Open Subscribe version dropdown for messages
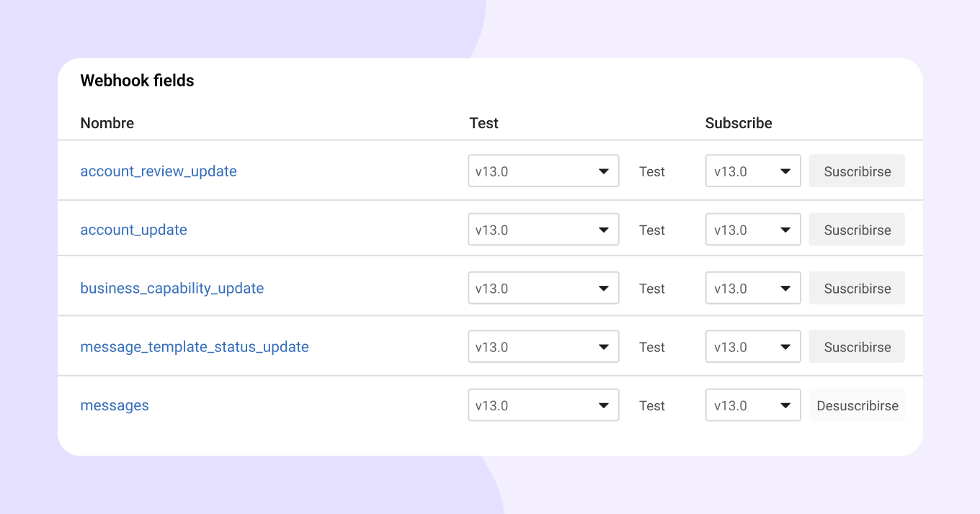The image size is (980, 514). pyautogui.click(x=752, y=405)
